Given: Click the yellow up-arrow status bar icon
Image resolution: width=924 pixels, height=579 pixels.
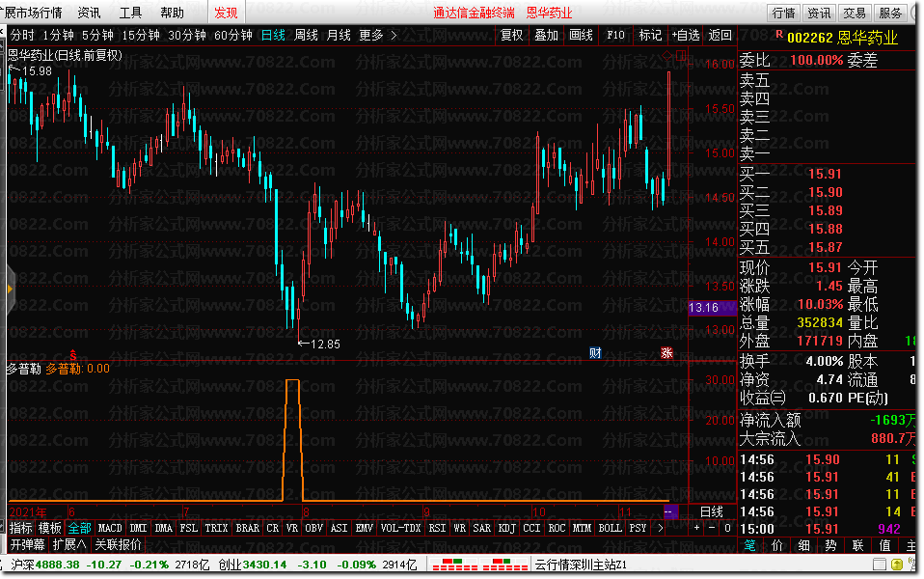Looking at the screenshot, I should 897,565.
